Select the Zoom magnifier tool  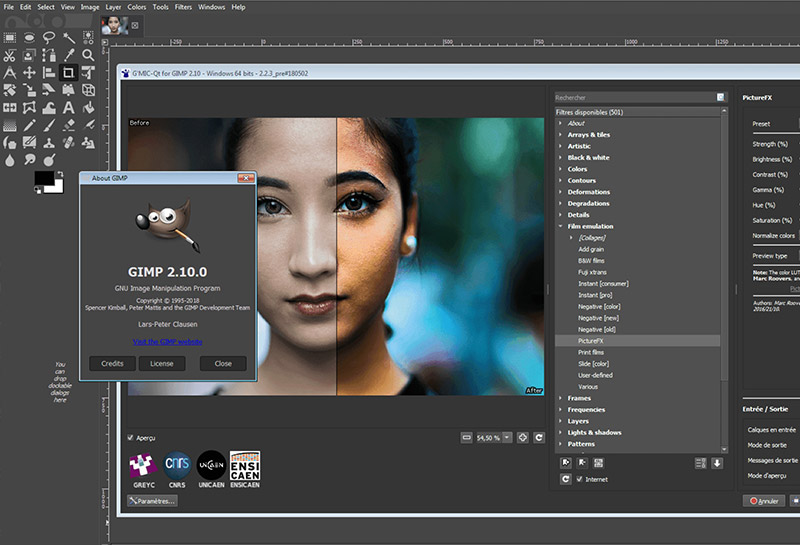point(88,55)
